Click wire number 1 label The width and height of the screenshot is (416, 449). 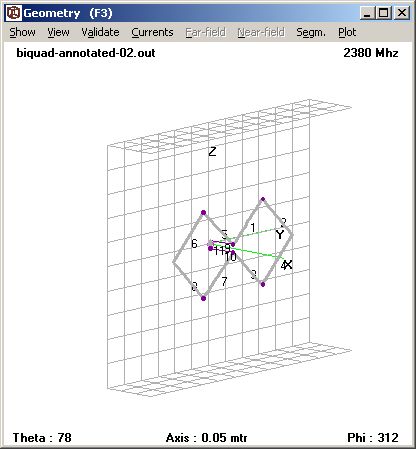pyautogui.click(x=253, y=228)
